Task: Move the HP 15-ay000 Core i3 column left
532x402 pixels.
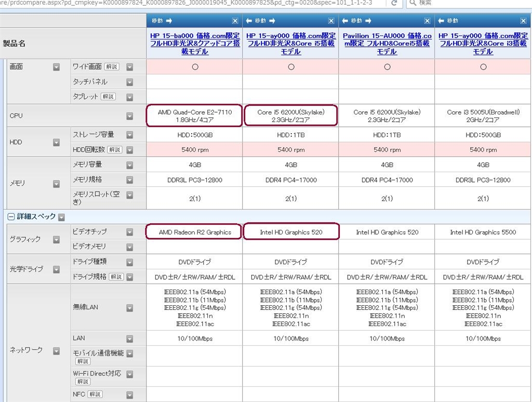Action: 441,21
